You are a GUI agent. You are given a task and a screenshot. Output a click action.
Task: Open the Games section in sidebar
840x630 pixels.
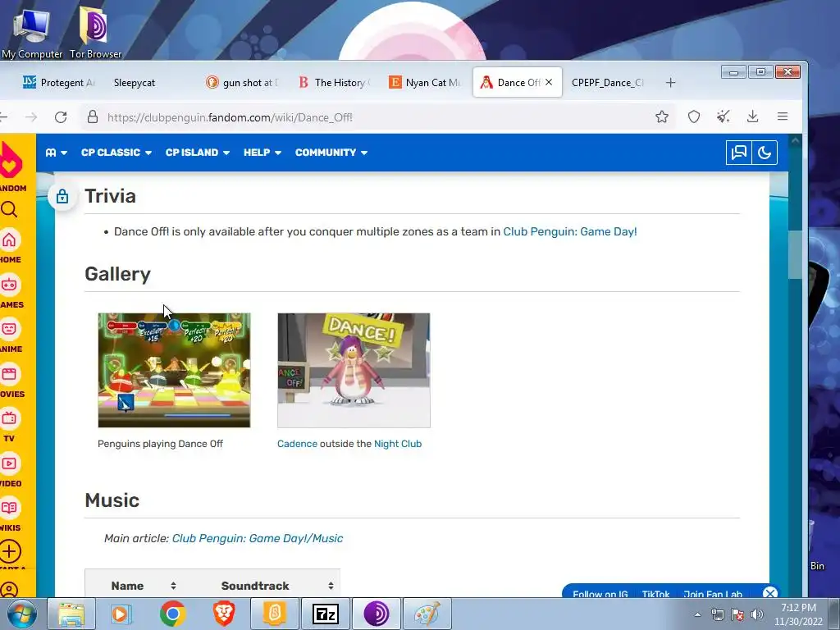pos(11,291)
